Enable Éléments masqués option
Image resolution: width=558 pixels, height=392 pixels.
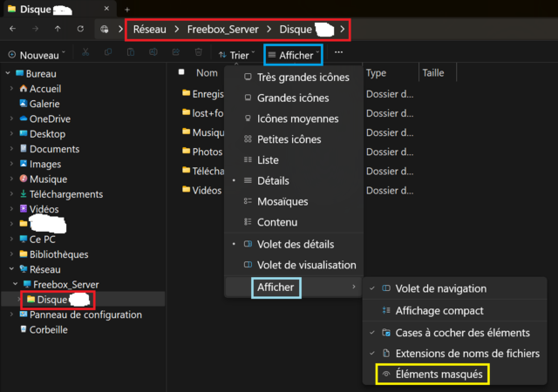click(x=454, y=375)
